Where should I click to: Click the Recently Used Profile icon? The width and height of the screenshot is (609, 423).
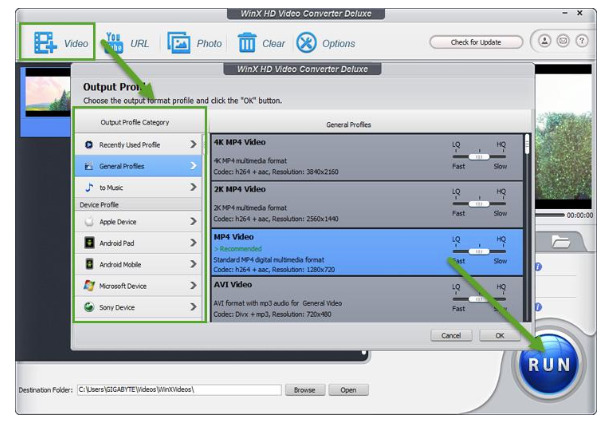(x=89, y=144)
